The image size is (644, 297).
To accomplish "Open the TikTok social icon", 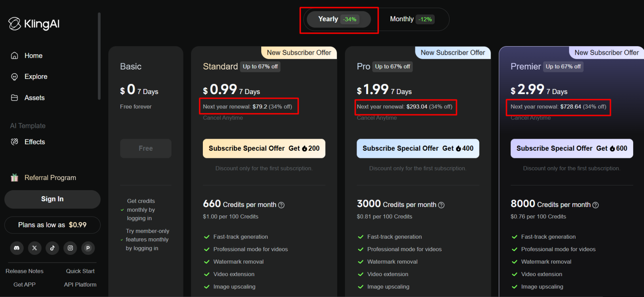I will pyautogui.click(x=52, y=248).
